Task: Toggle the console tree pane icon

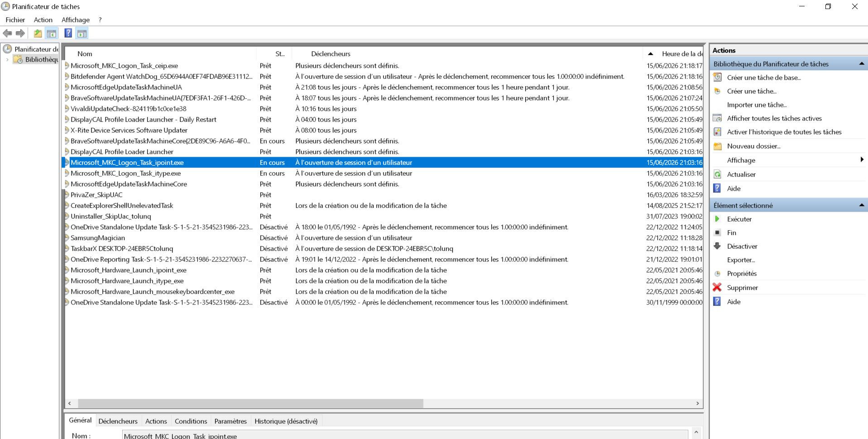Action: (52, 33)
